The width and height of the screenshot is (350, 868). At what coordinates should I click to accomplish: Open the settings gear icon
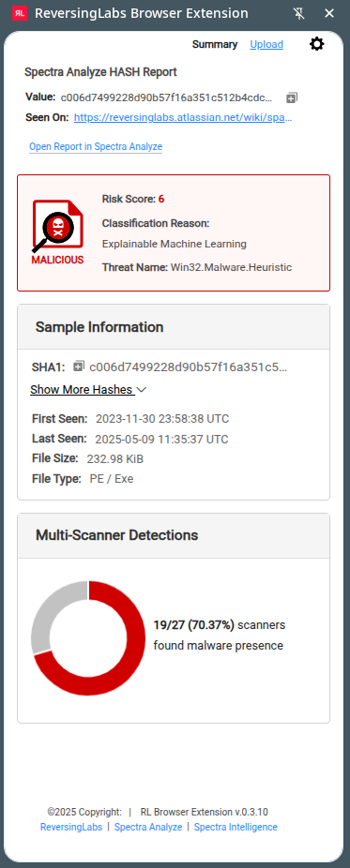[316, 44]
